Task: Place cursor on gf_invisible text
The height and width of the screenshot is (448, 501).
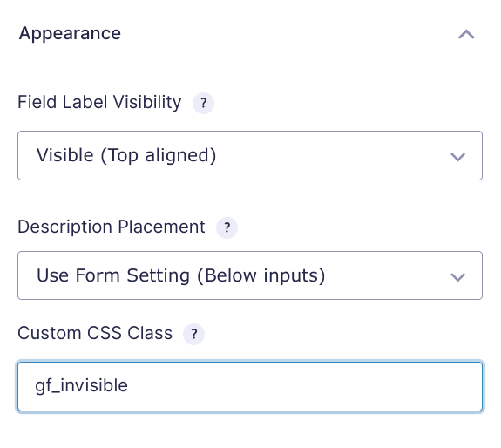Action: click(x=82, y=386)
